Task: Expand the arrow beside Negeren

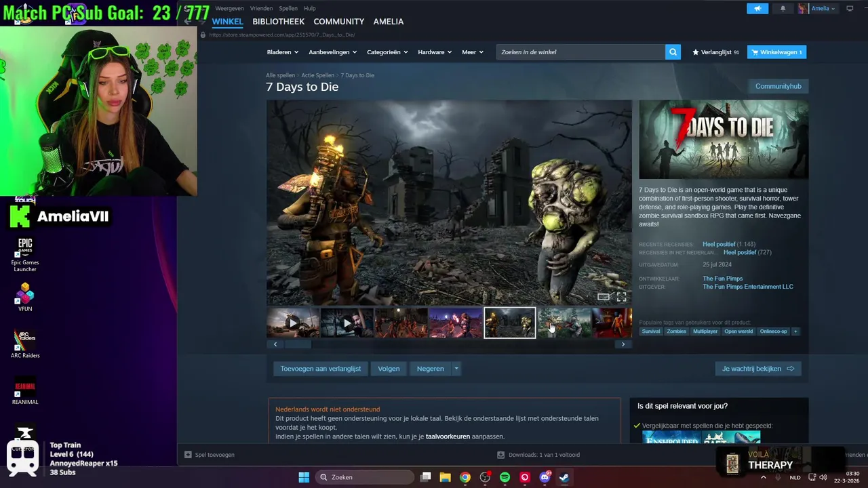Action: click(456, 369)
